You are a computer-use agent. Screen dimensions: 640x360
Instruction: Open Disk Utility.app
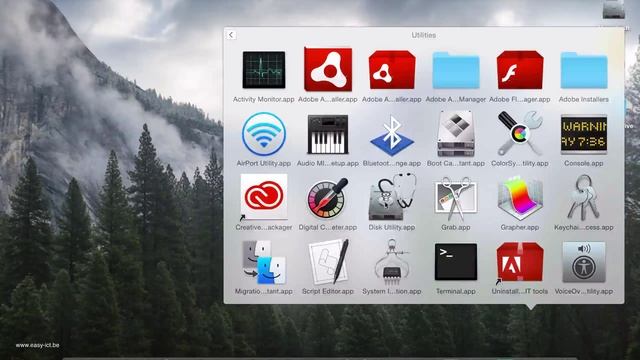[392, 197]
